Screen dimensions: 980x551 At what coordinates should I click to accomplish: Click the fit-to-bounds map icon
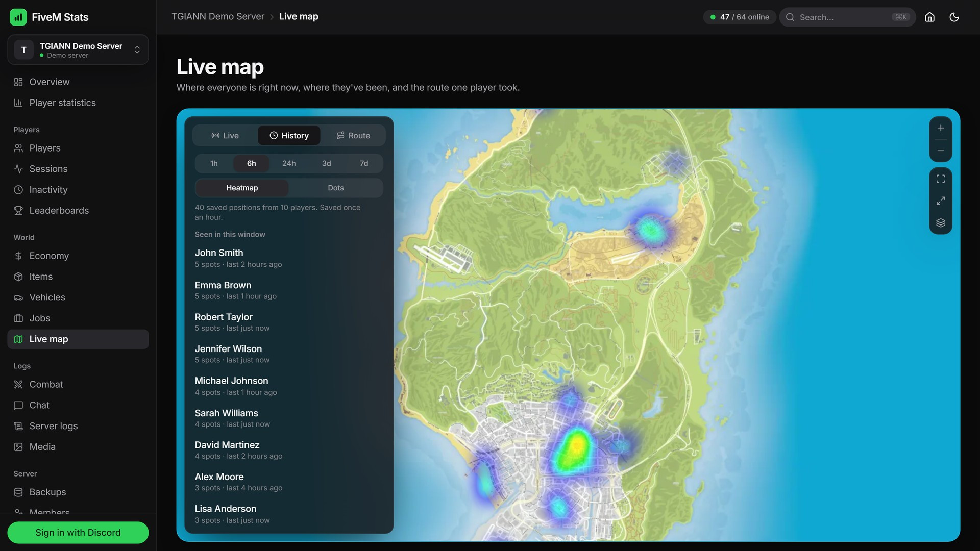[x=940, y=179]
